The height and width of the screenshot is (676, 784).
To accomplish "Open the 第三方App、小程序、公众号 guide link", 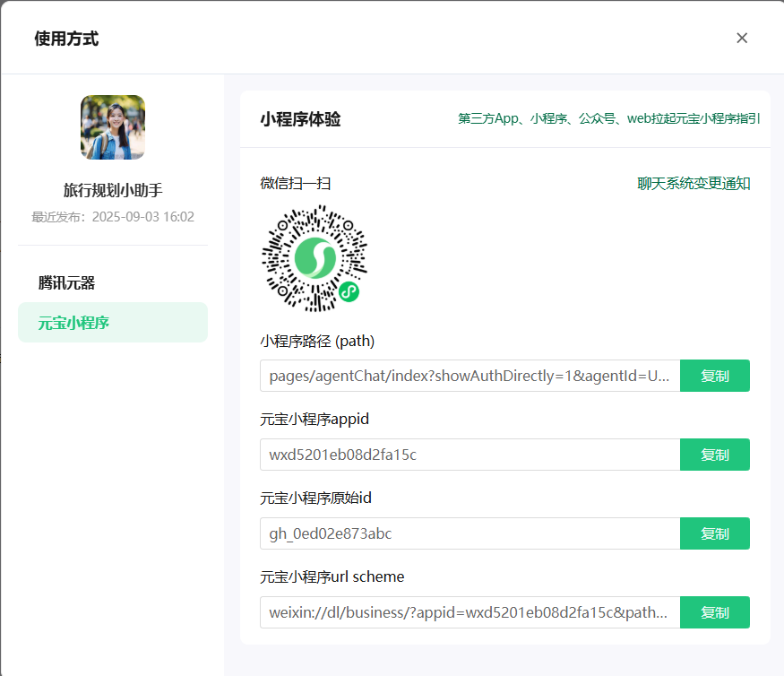I will point(608,118).
